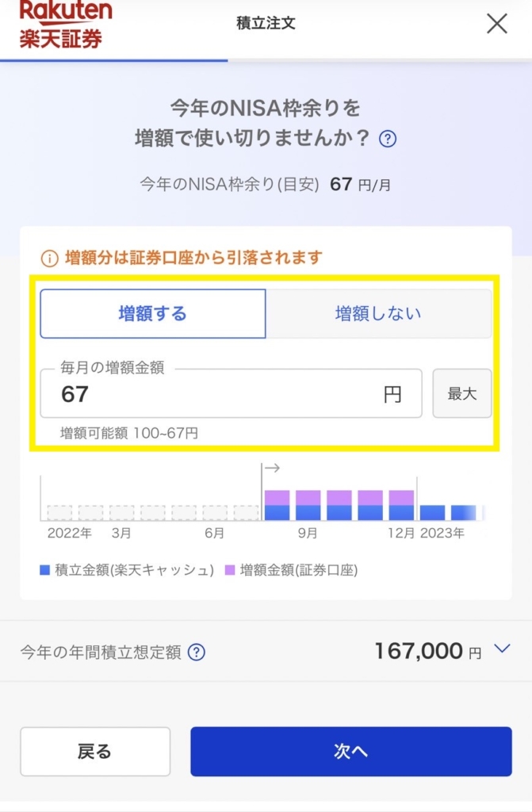This screenshot has width=532, height=812.
Task: Click the September purple bar in chart
Action: click(308, 498)
